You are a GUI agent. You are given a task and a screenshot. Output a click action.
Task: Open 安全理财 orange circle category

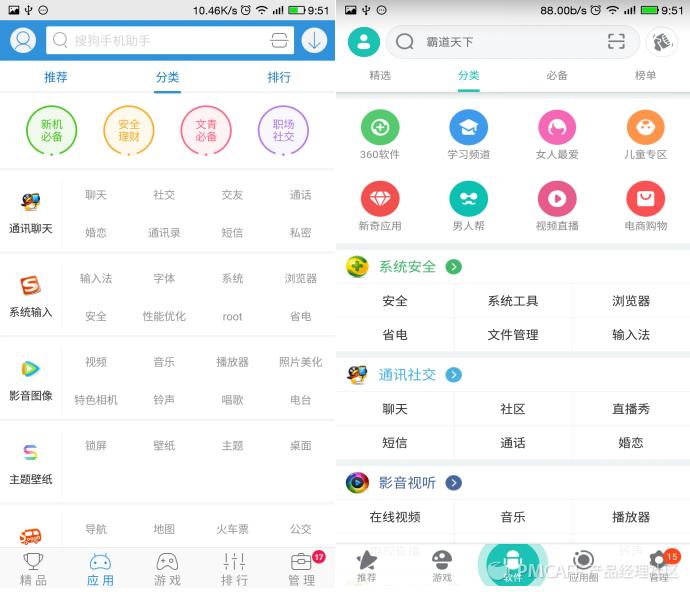129,130
